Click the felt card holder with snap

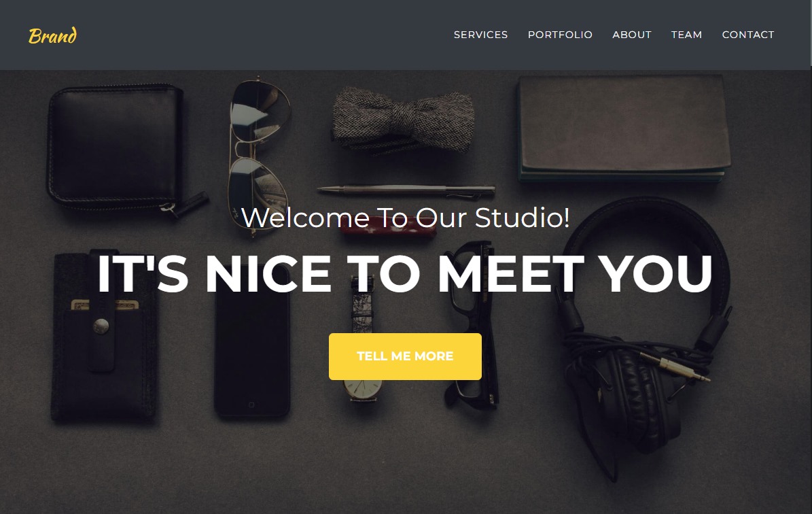tap(103, 337)
